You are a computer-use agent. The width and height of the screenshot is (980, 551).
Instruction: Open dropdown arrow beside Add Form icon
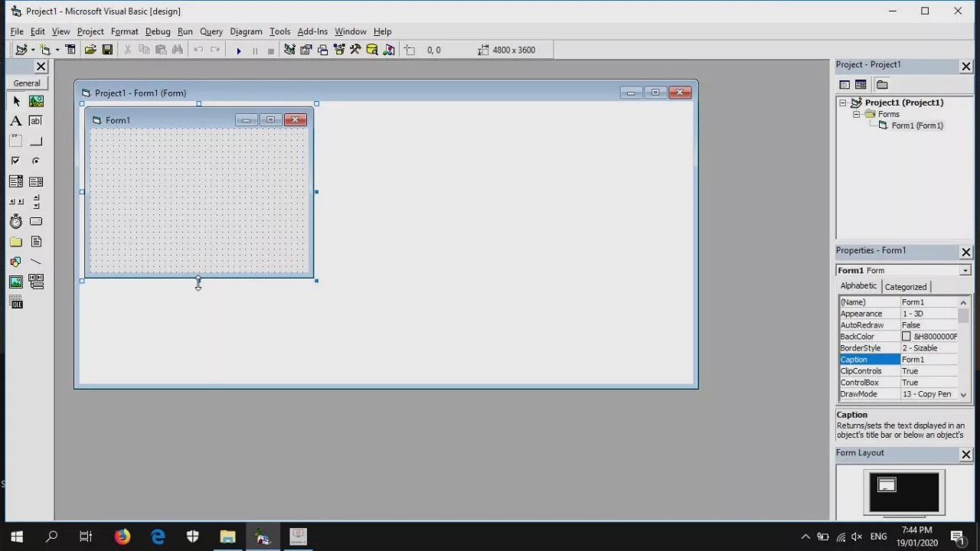57,50
